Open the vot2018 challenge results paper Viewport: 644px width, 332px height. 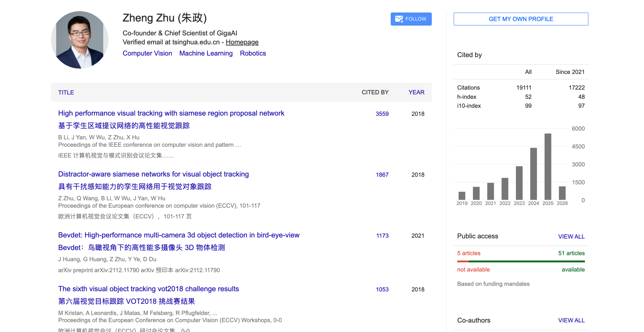click(148, 289)
